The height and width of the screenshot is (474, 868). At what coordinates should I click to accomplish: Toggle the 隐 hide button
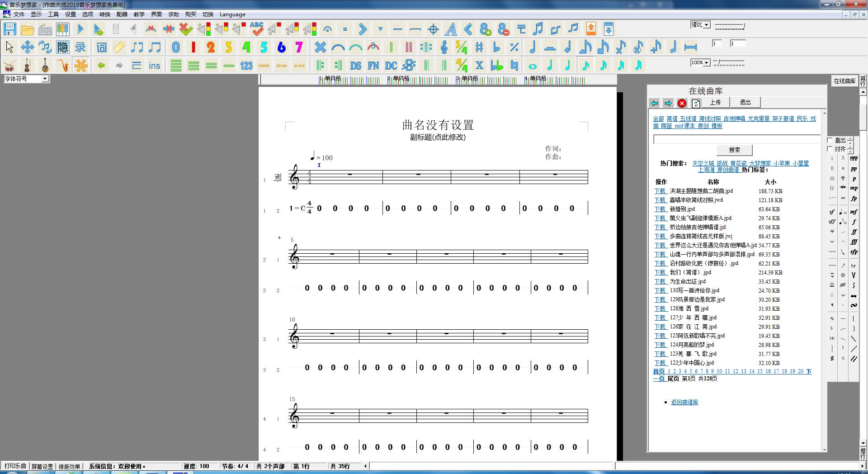pos(62,47)
